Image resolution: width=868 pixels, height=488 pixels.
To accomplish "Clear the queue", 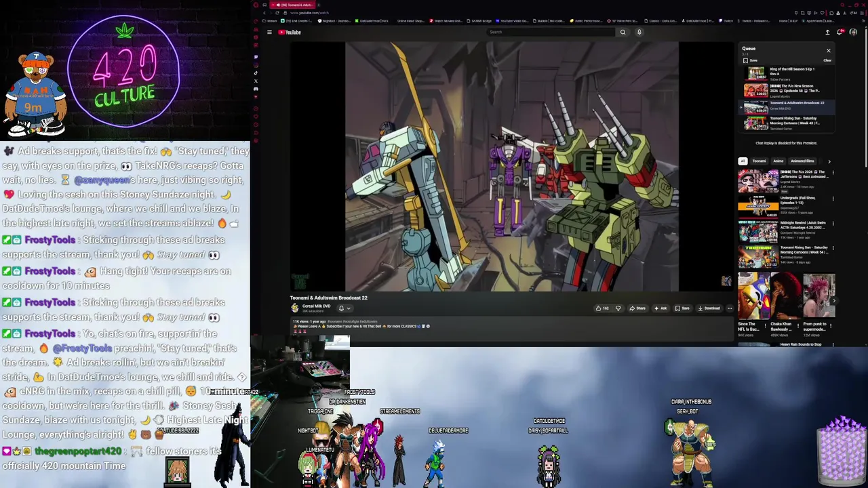I will tap(827, 60).
